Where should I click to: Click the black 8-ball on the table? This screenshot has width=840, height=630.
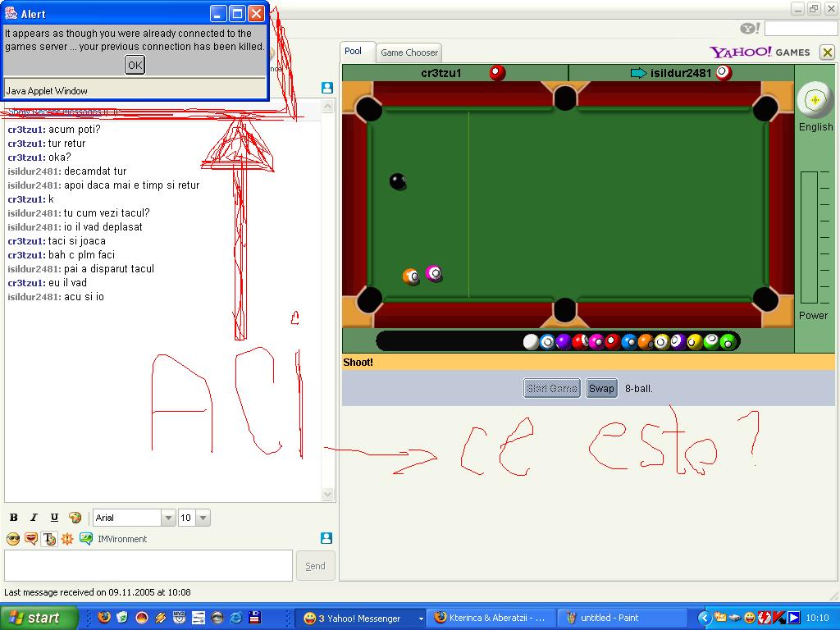[x=398, y=181]
